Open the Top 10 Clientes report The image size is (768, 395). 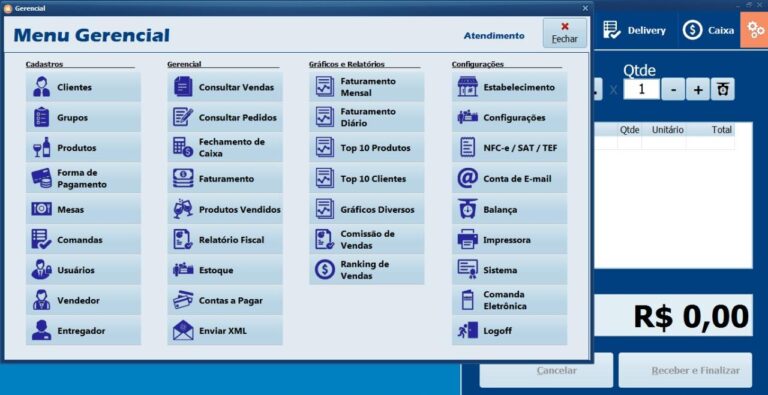[x=366, y=178]
